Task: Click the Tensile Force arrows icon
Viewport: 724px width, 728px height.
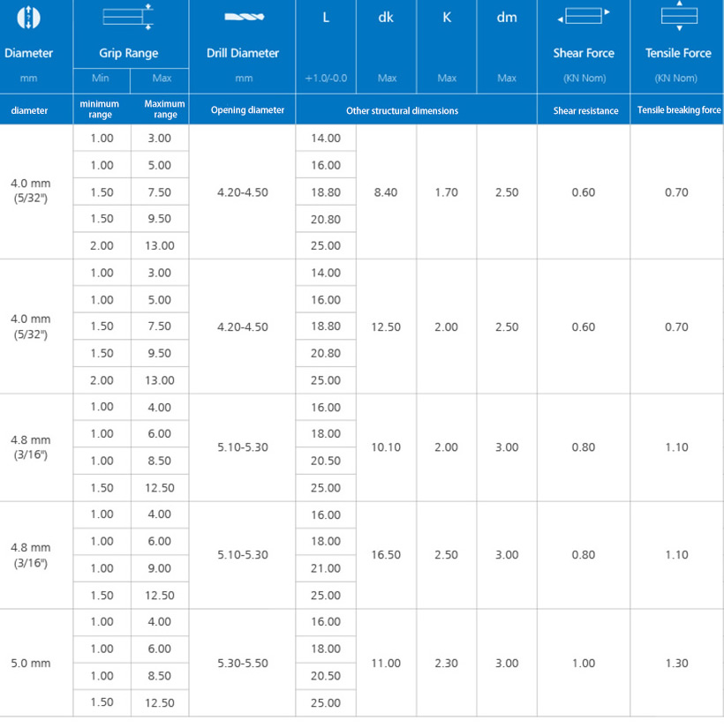Action: pos(678,15)
